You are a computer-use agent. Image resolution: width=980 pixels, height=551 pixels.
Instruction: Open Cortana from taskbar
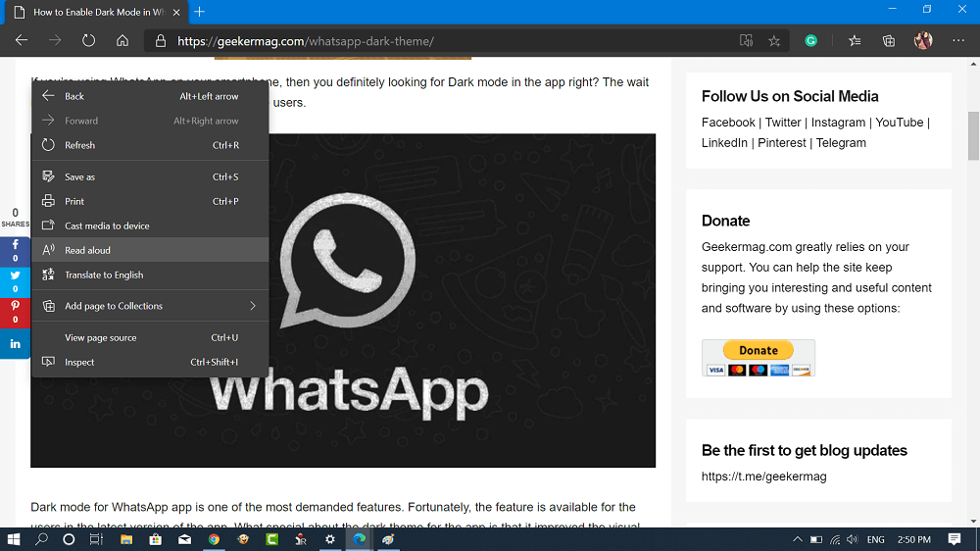tap(69, 539)
